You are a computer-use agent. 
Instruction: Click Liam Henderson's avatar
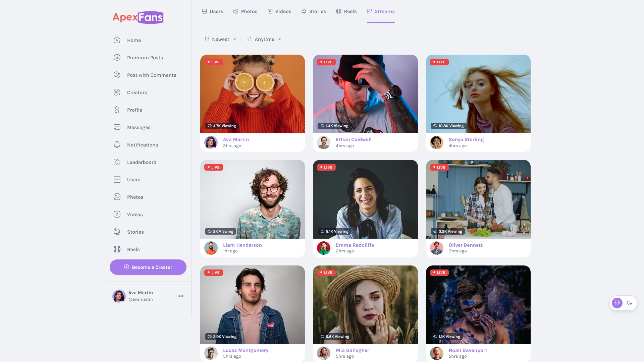click(x=211, y=248)
